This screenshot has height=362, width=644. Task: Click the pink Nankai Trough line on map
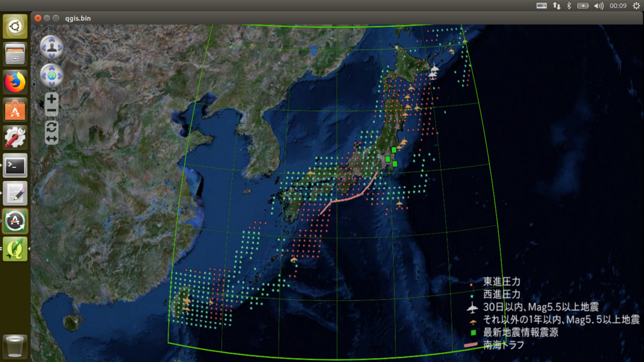[349, 198]
